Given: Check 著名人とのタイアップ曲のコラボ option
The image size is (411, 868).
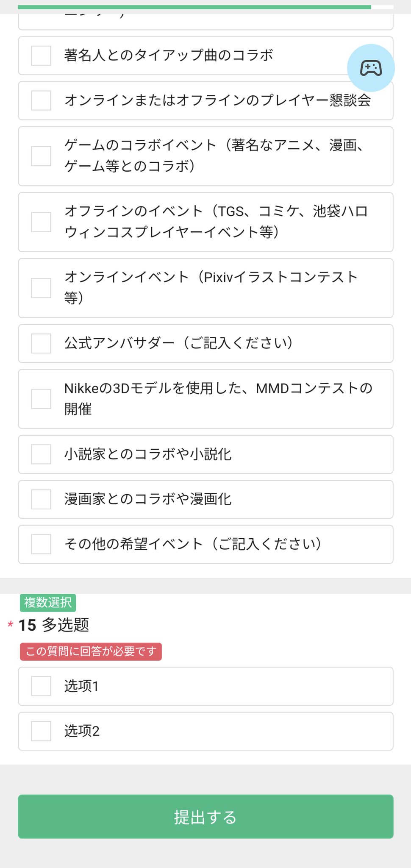Looking at the screenshot, I should click(x=41, y=56).
